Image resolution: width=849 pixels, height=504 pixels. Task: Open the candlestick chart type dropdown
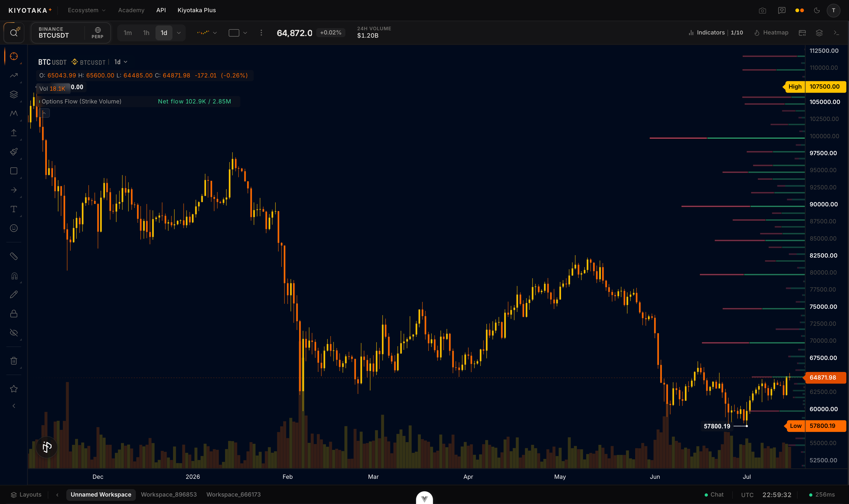(207, 33)
